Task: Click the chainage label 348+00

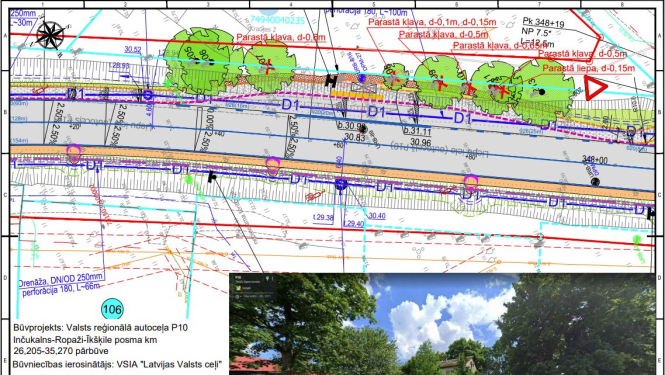Action: 595,160
